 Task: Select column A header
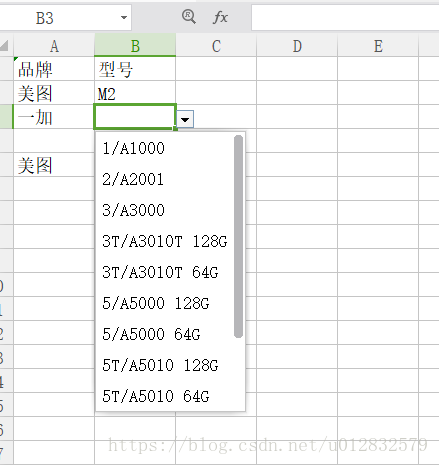tap(54, 46)
